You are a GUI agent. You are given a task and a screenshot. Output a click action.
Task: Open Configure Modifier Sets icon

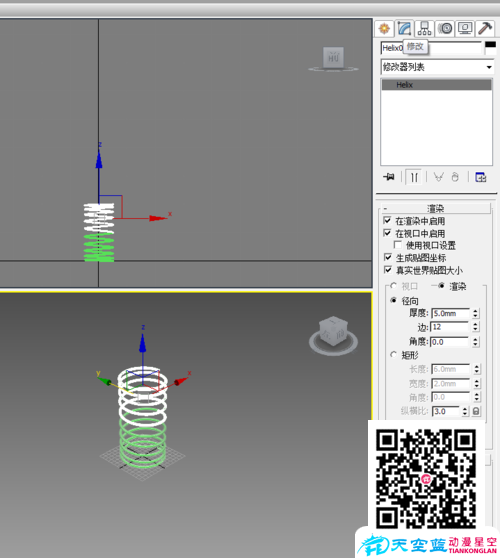pyautogui.click(x=480, y=177)
